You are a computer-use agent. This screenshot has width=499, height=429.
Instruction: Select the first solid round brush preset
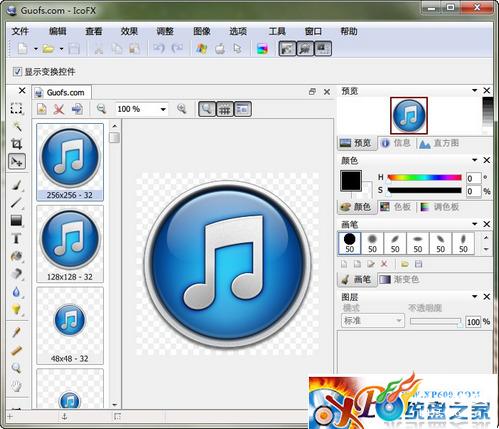[349, 243]
